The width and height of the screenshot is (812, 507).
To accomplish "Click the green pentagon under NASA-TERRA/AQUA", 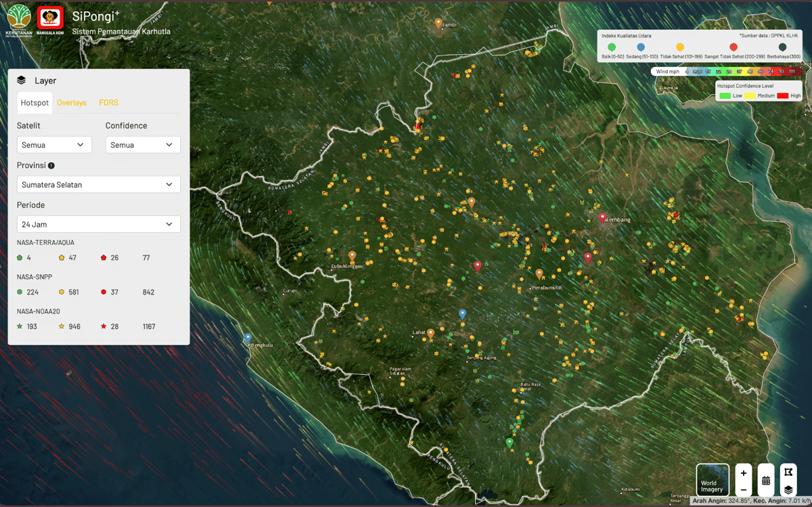I will 20,258.
